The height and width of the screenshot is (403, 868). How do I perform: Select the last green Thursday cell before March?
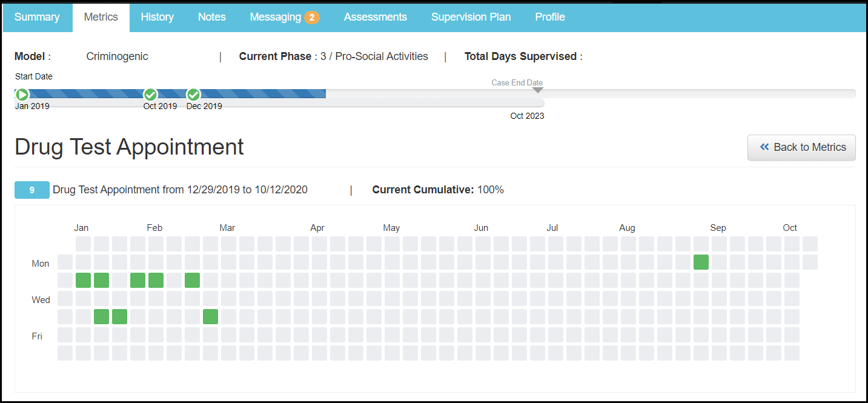coord(210,317)
